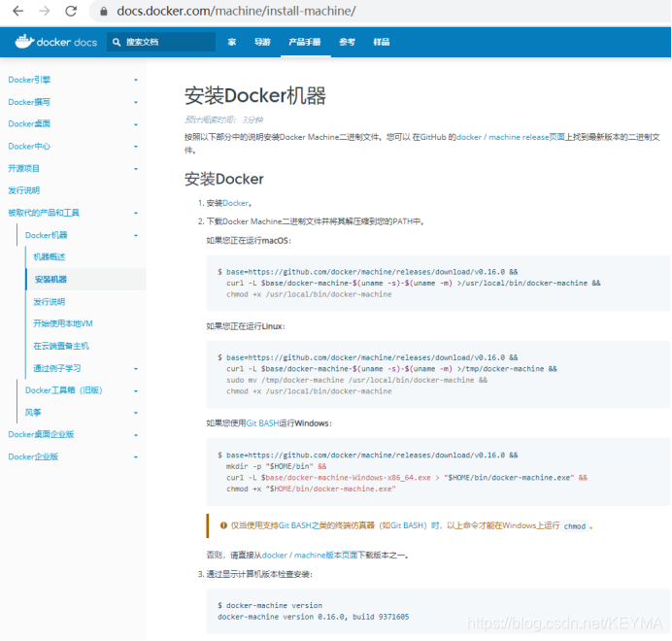Viewport: 672px width, 641px height.
Task: Click the address bar URL
Action: tap(236, 11)
